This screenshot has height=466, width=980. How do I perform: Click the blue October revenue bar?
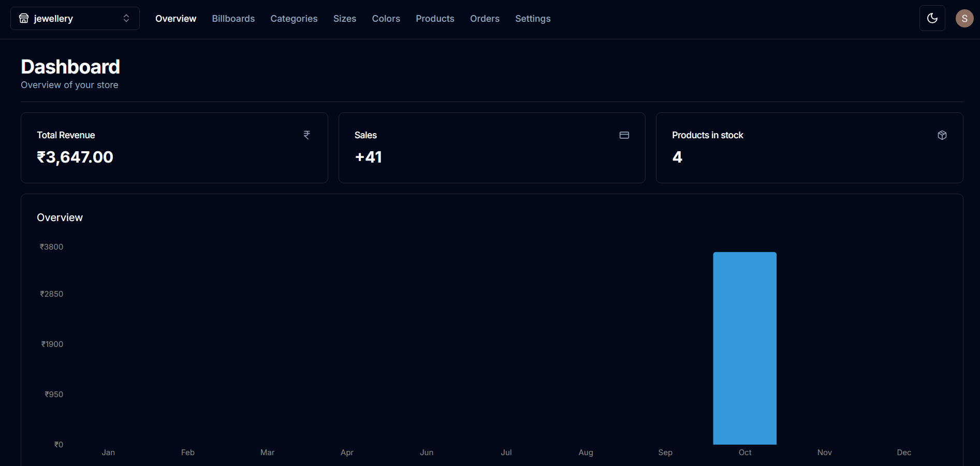point(744,348)
